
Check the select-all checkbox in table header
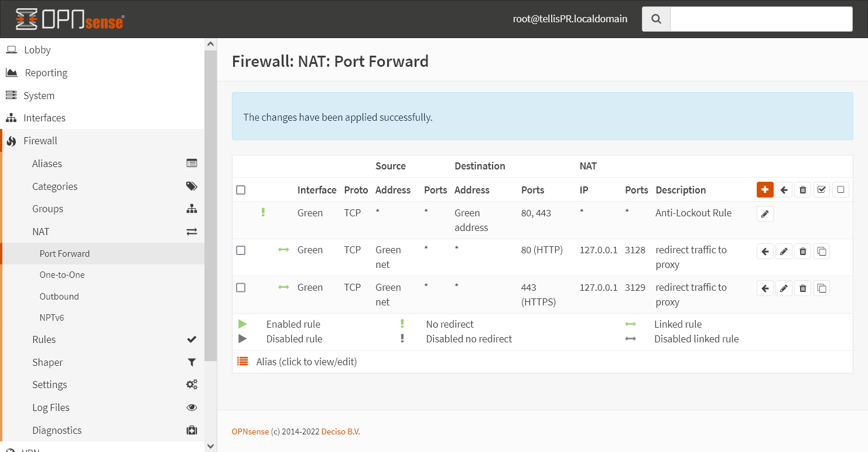pyautogui.click(x=241, y=190)
